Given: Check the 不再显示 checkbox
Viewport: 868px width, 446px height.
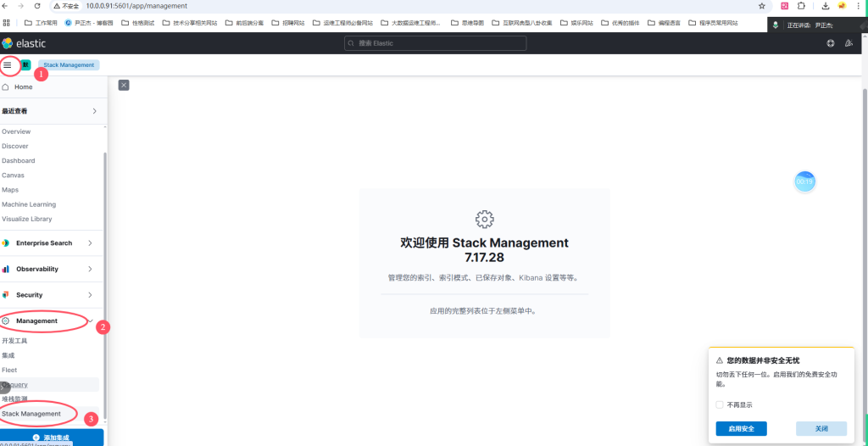Looking at the screenshot, I should 720,404.
